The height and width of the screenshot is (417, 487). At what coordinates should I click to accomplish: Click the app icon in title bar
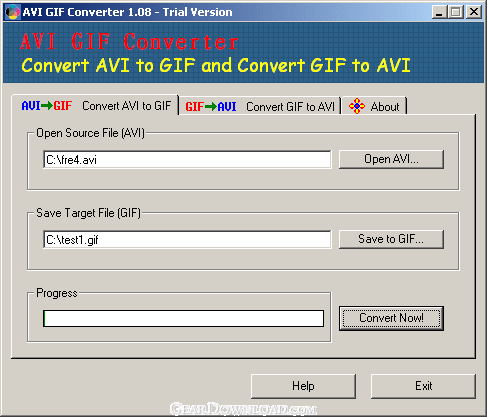click(13, 12)
